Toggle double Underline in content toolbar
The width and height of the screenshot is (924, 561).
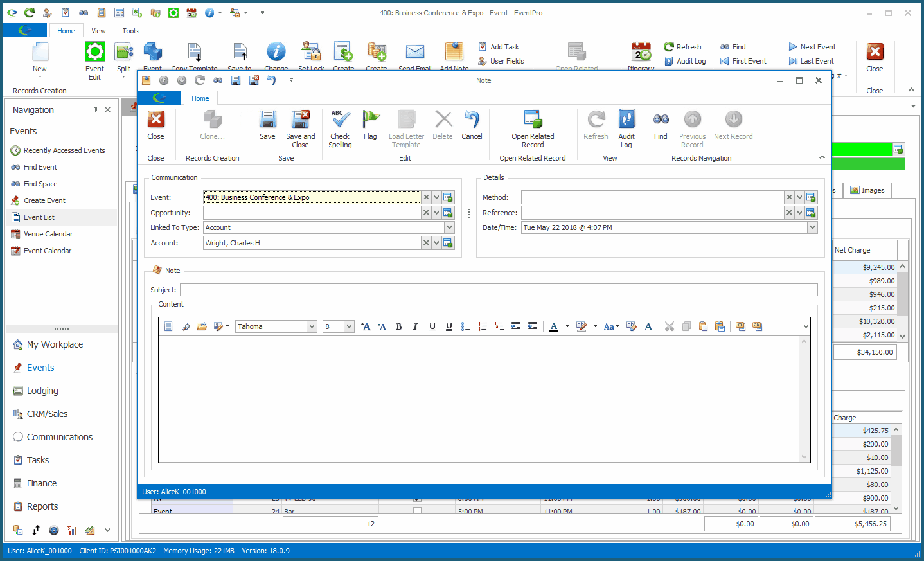pyautogui.click(x=449, y=326)
